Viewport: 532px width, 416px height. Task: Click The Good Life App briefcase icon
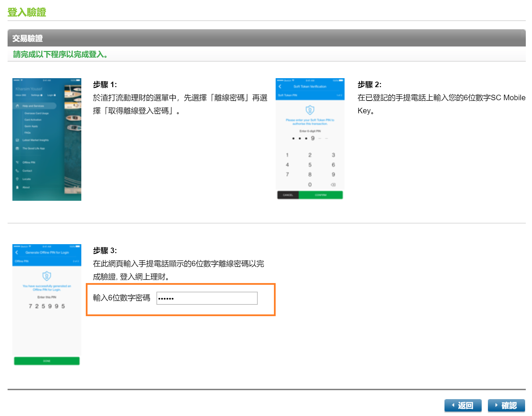pyautogui.click(x=17, y=148)
